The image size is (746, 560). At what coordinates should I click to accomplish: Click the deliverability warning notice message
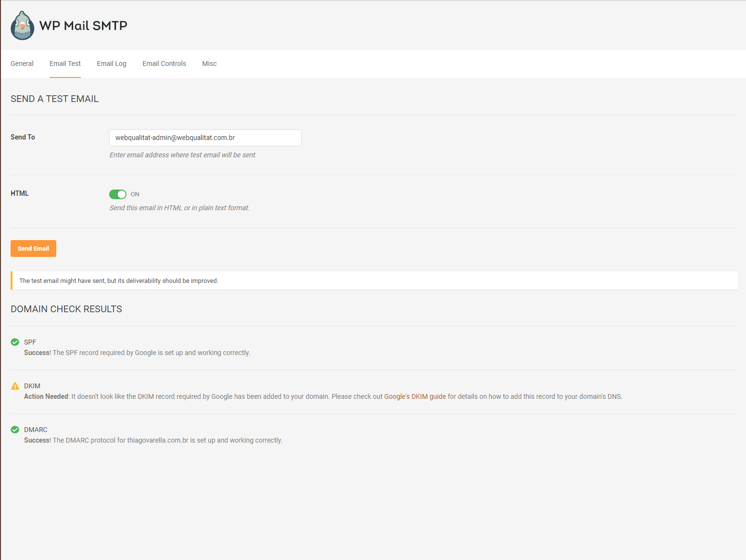(x=119, y=281)
